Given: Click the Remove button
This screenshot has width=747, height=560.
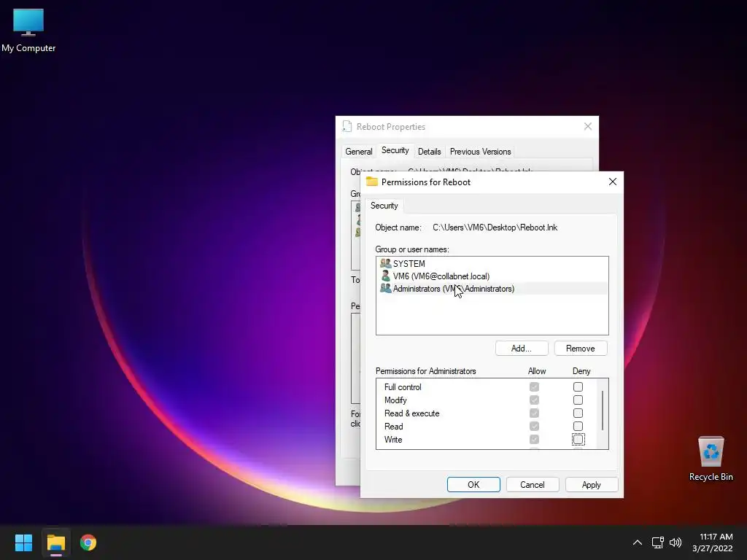Looking at the screenshot, I should click(580, 348).
